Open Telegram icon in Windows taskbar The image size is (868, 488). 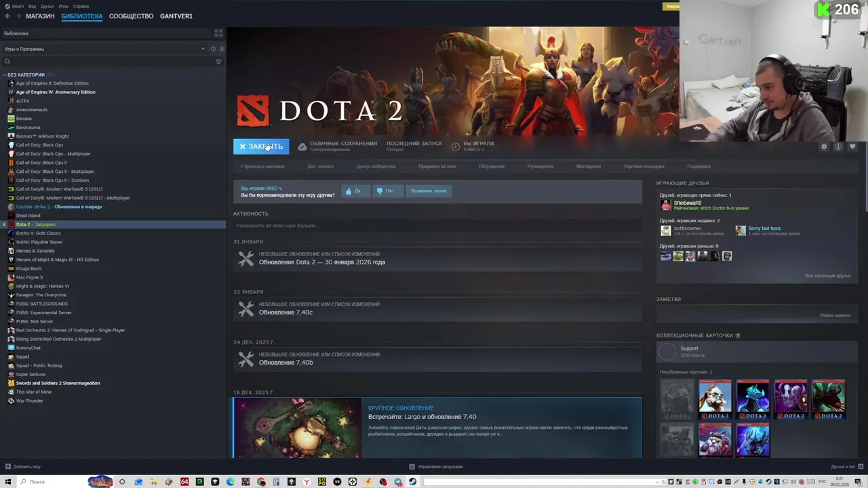[398, 482]
